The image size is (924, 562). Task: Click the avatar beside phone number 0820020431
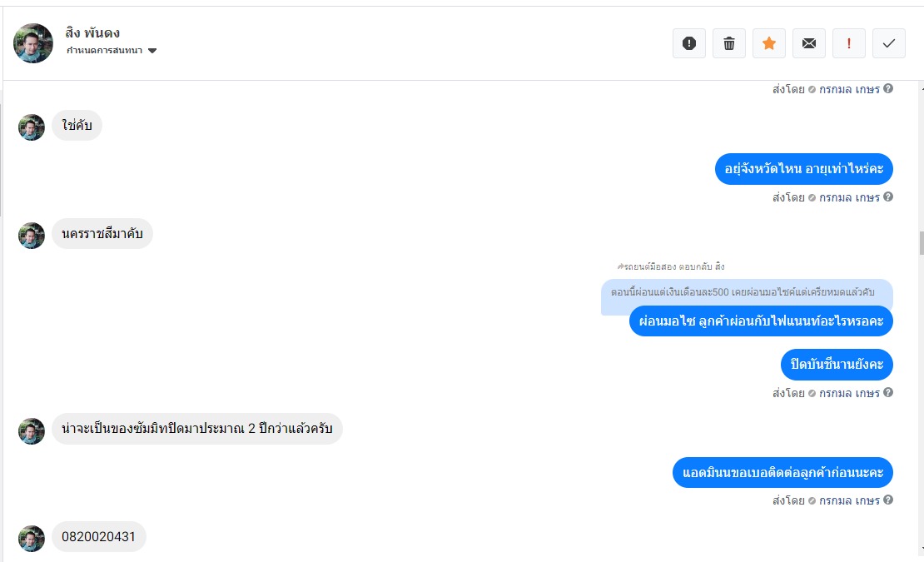point(32,539)
